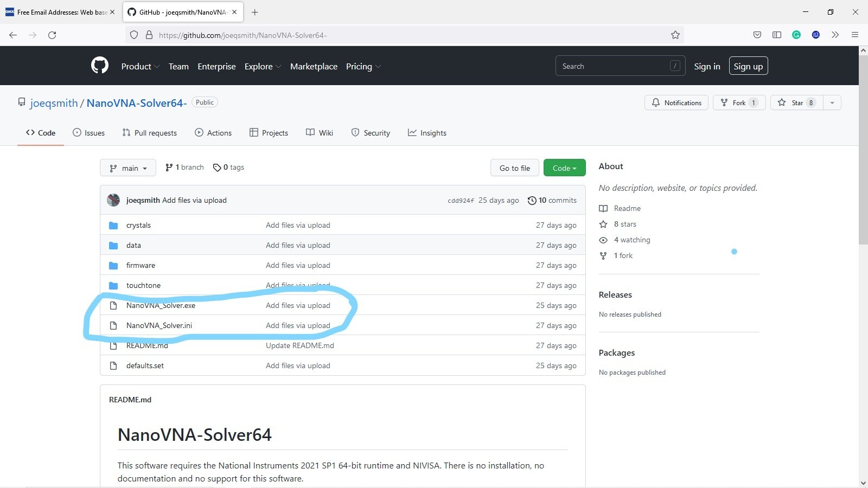Click the shield tracking protection icon
The width and height of the screenshot is (868, 488).
[x=134, y=35]
